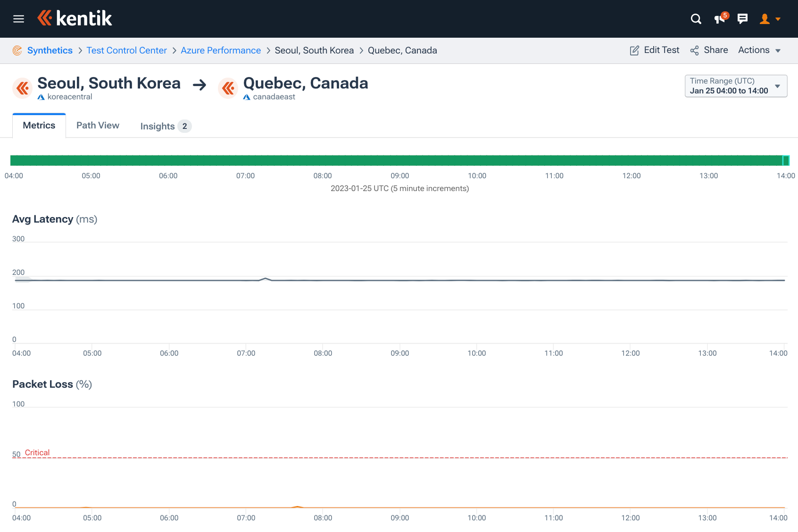The height and width of the screenshot is (532, 798).
Task: Click Quebec, Canada breadcrumb
Action: coord(402,50)
